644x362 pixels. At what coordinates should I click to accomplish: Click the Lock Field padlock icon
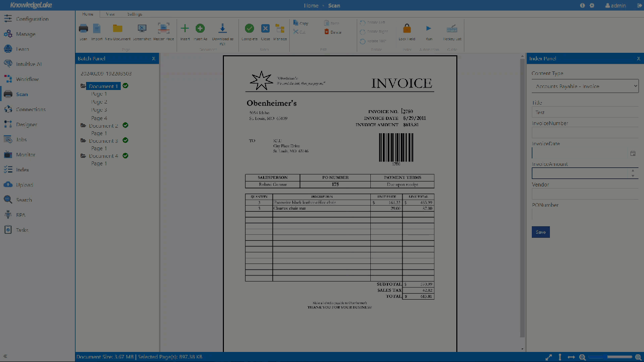pyautogui.click(x=407, y=29)
